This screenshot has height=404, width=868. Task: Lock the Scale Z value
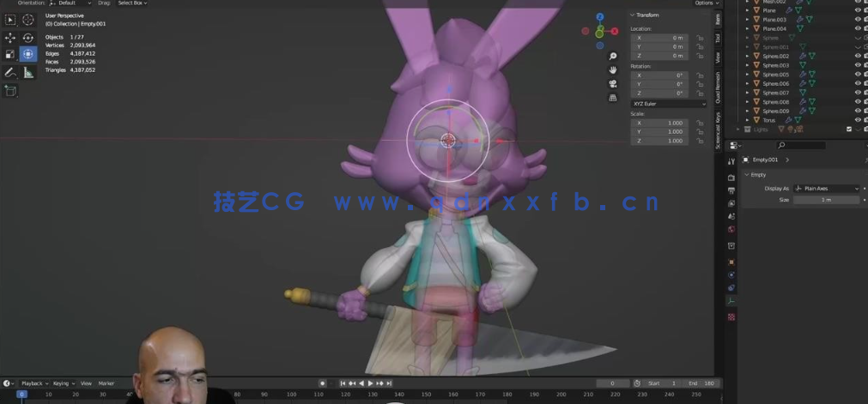click(x=700, y=141)
